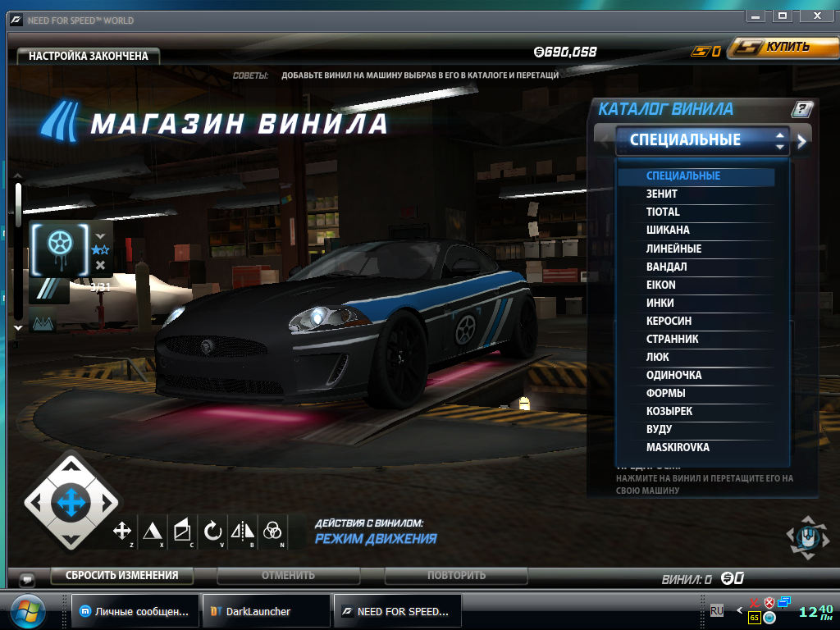This screenshot has width=840, height=630.
Task: Select the Scale vinyl tool (X)
Action: [x=153, y=531]
